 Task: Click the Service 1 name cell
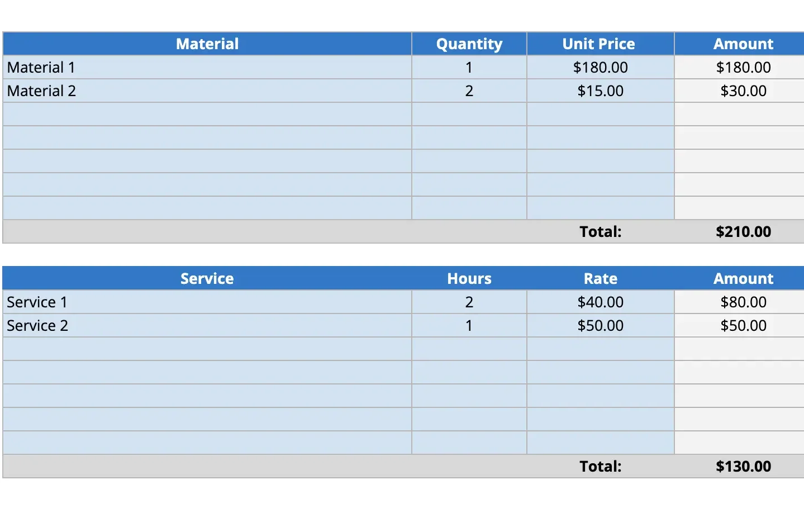point(207,302)
